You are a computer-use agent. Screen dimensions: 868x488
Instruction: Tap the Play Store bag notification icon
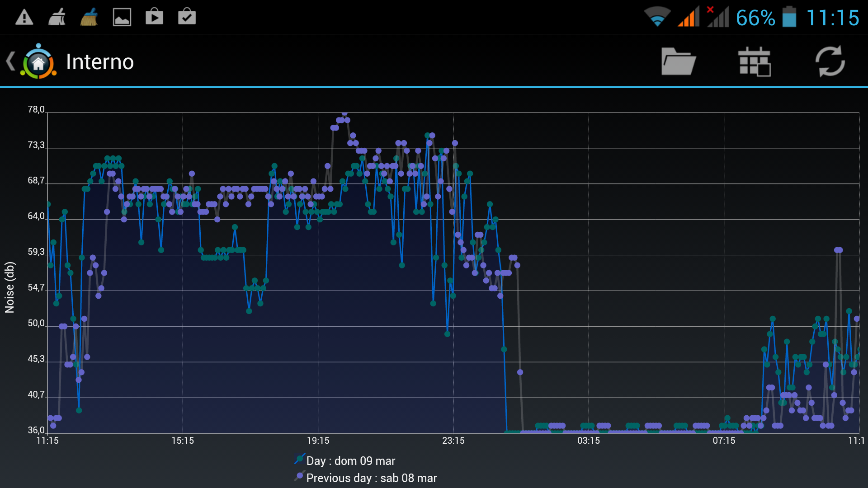coord(154,18)
